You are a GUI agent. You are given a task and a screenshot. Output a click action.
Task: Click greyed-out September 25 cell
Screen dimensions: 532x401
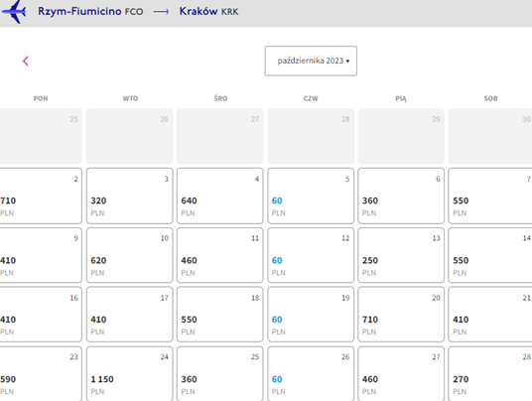[x=41, y=136]
